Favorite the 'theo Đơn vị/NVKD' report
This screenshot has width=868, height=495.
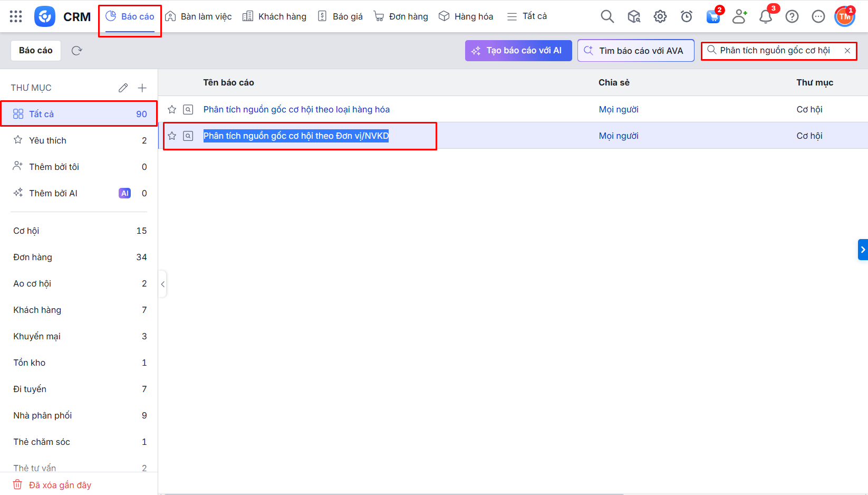(172, 136)
